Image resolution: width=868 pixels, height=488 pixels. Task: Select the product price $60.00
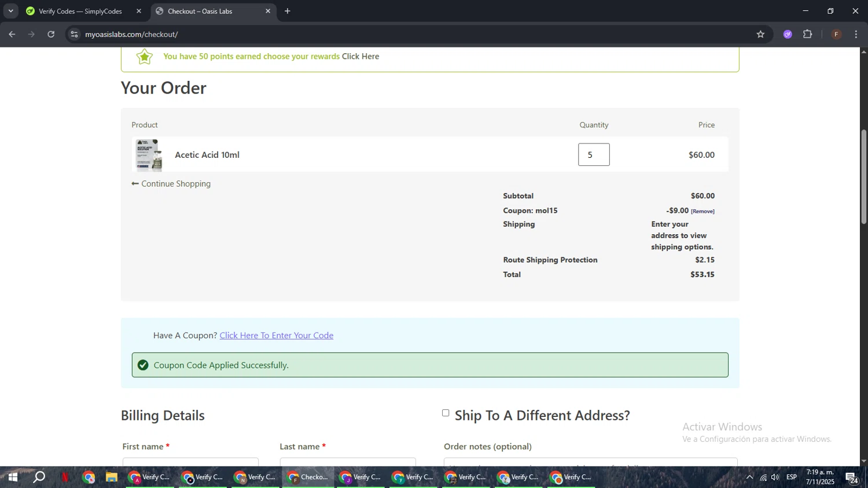tap(701, 154)
